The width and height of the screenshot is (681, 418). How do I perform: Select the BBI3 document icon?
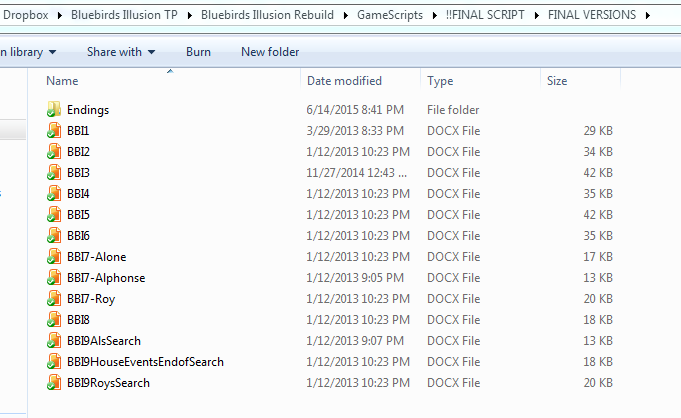coord(54,173)
